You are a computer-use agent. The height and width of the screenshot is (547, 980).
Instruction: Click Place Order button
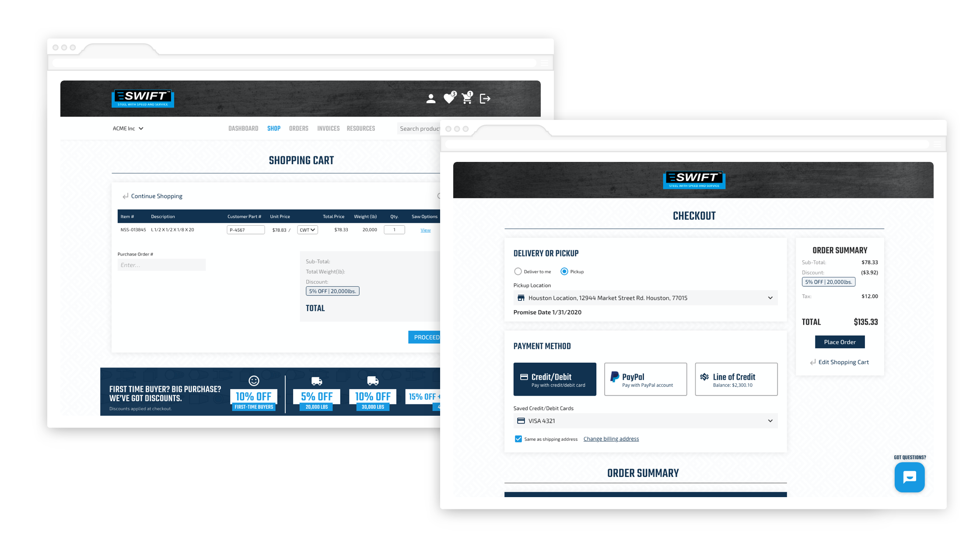click(x=840, y=341)
